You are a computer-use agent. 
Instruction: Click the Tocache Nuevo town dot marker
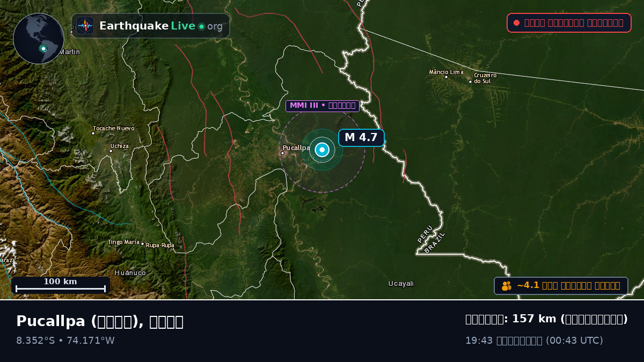pyautogui.click(x=93, y=134)
